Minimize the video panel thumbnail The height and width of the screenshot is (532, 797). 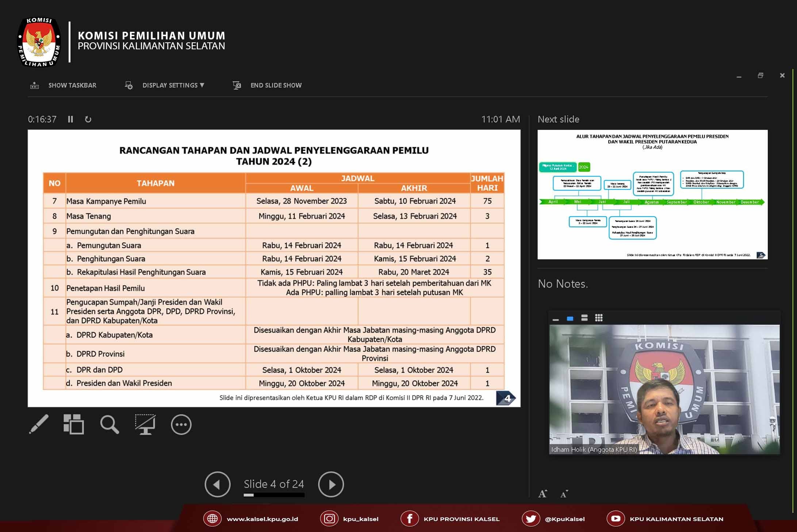(556, 320)
